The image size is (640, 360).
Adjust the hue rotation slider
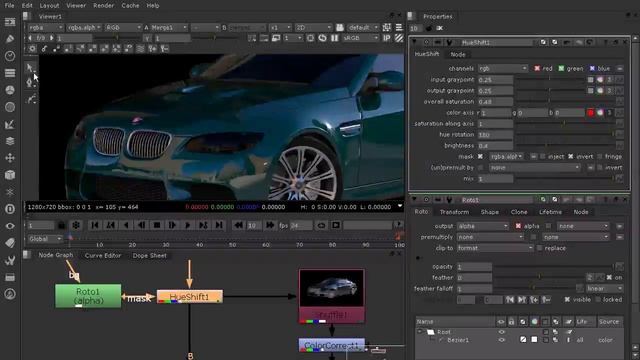pyautogui.click(x=565, y=134)
